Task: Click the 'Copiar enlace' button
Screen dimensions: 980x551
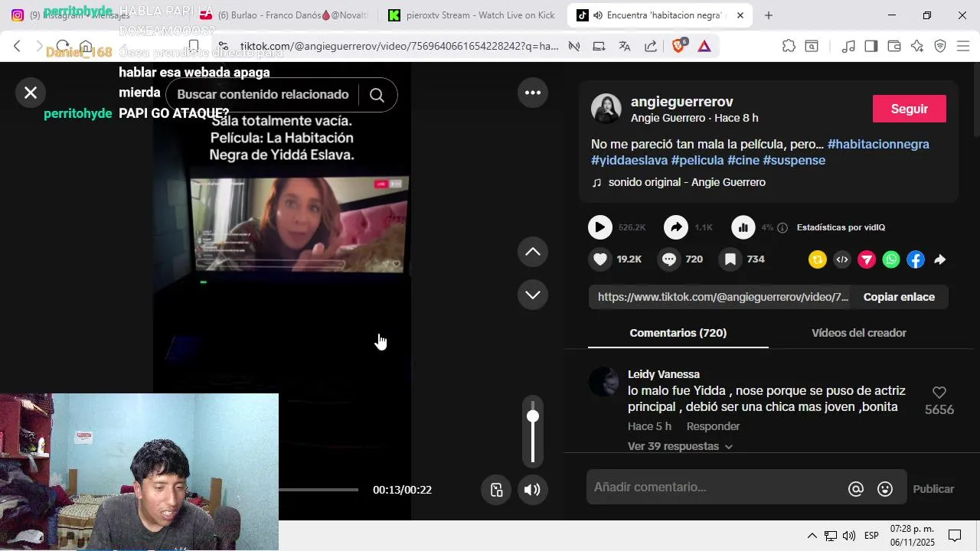Action: (899, 297)
